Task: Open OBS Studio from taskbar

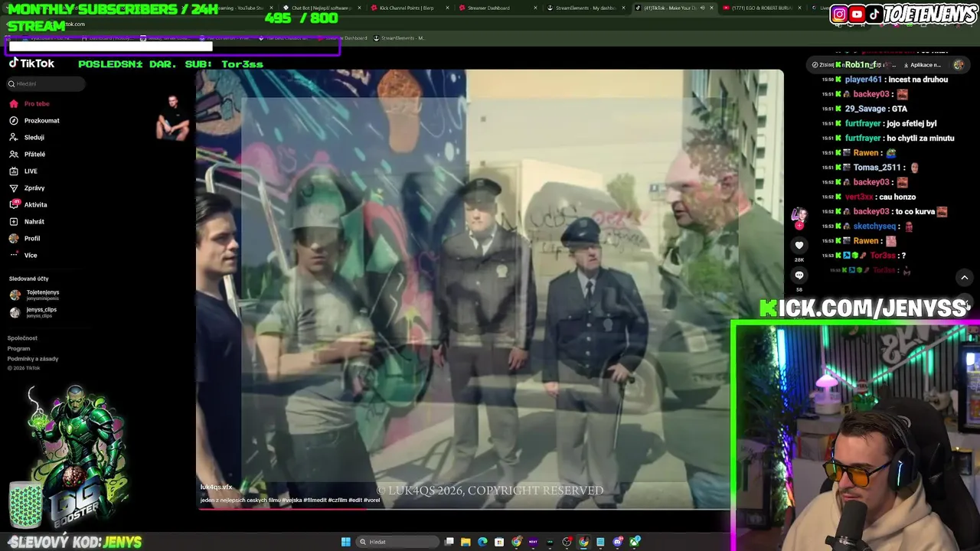Action: click(567, 542)
